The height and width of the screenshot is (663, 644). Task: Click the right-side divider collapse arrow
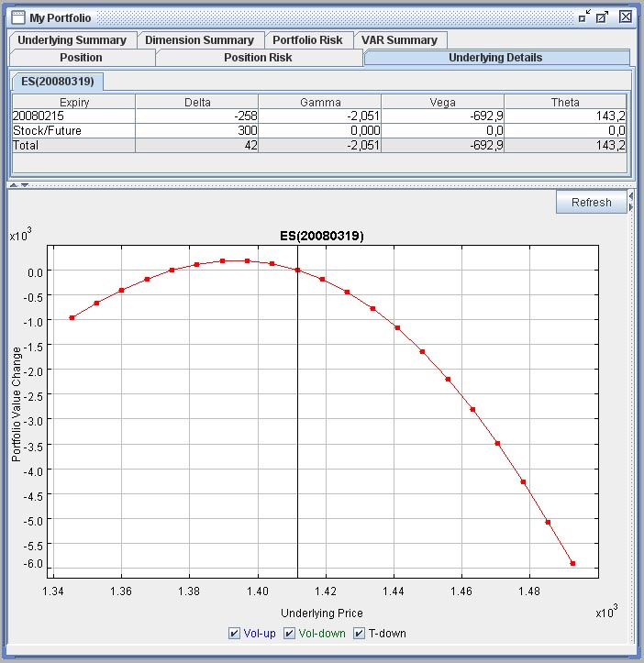[630, 195]
